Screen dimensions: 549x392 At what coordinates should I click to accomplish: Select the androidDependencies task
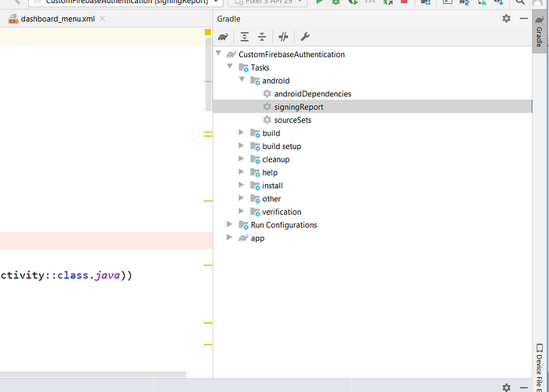(312, 94)
